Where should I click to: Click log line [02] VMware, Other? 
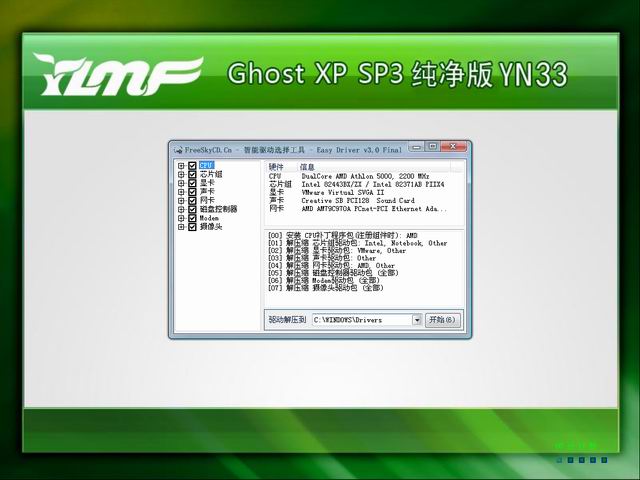(x=337, y=251)
